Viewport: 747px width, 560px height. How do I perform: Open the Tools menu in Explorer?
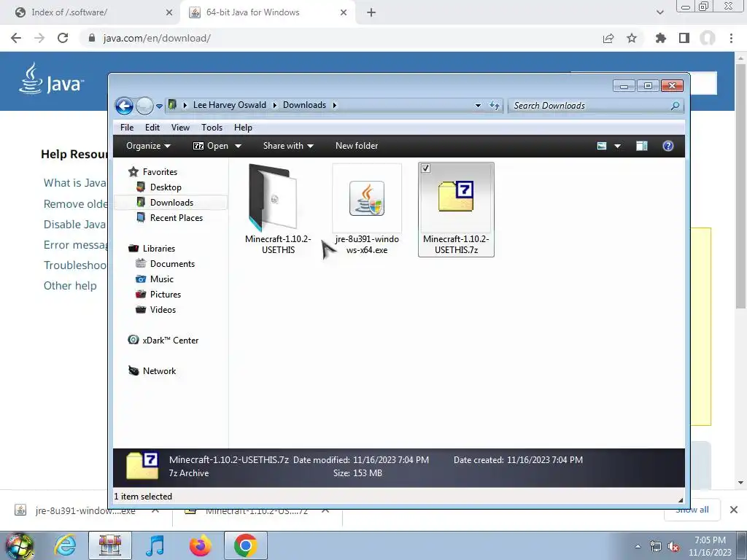point(212,128)
